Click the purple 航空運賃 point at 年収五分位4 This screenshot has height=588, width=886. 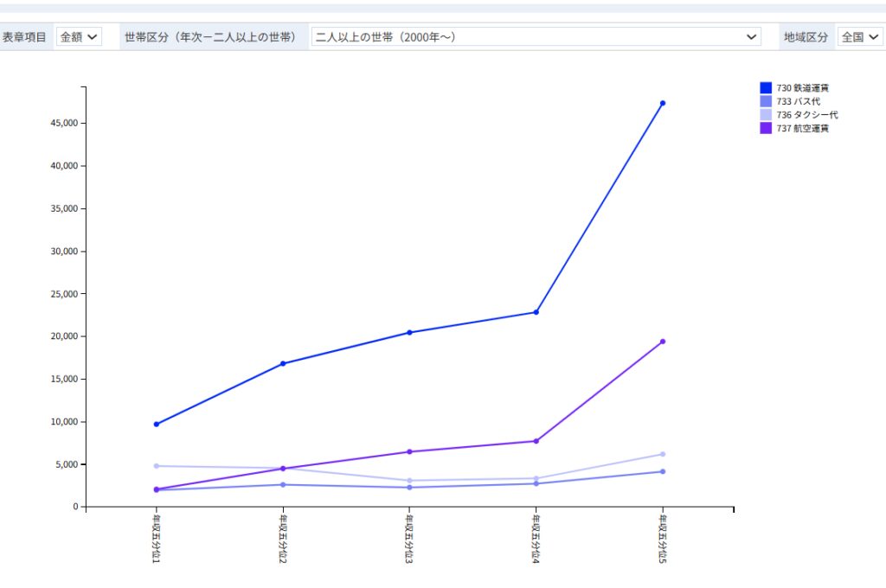[536, 441]
